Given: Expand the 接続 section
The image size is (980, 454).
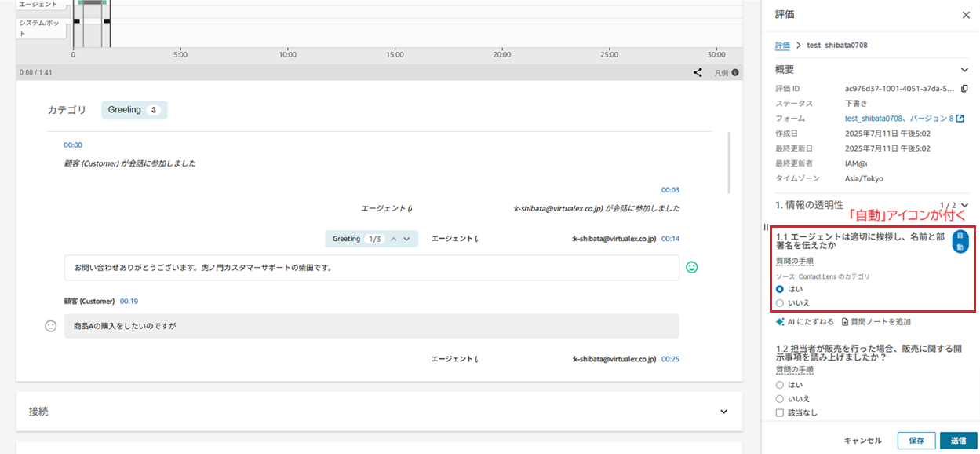Looking at the screenshot, I should point(723,411).
